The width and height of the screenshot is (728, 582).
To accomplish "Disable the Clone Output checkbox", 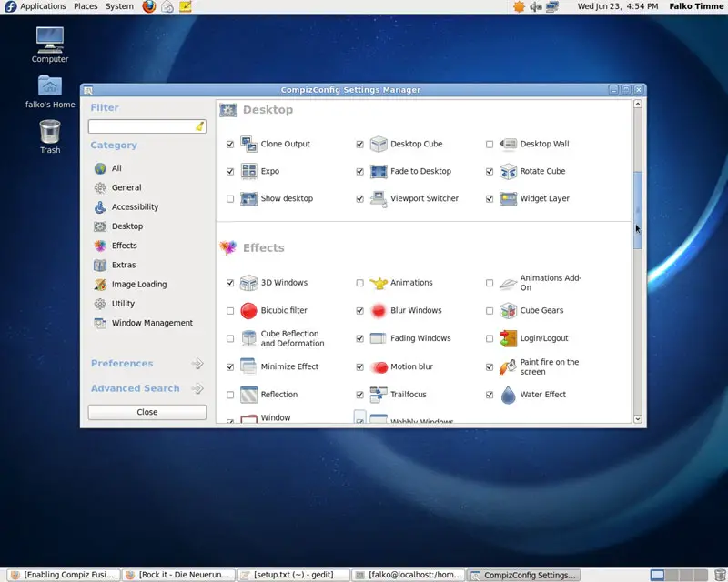I will click(230, 145).
